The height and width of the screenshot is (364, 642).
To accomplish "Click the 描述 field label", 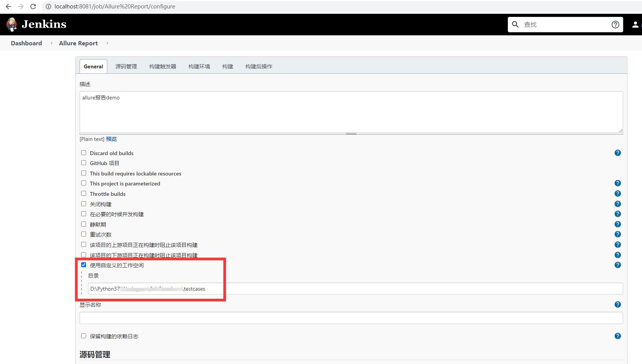I will (85, 84).
